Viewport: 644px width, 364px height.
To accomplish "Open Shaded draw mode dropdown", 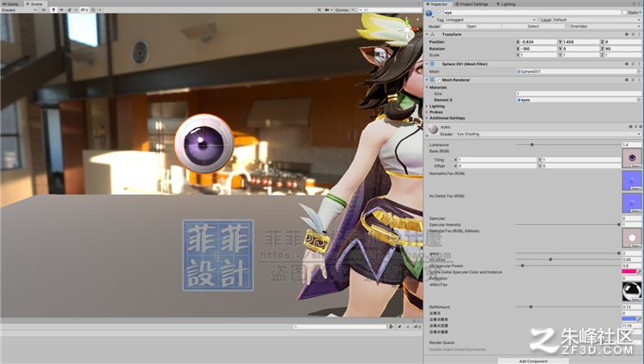I will [x=19, y=9].
